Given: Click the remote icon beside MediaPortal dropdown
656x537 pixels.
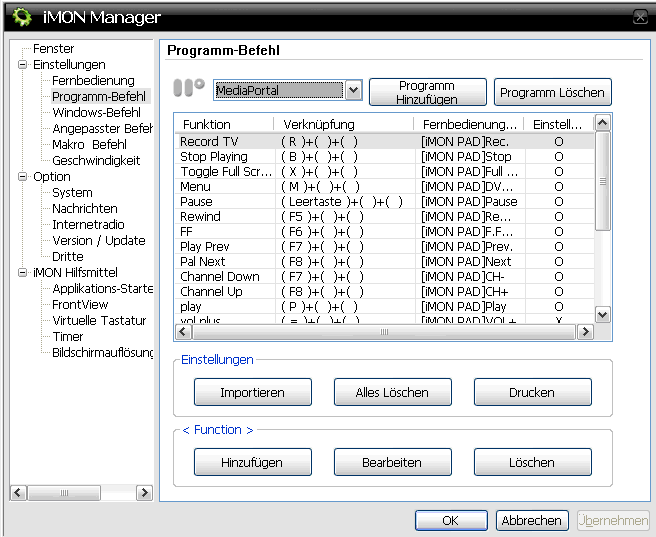Looking at the screenshot, I should tap(188, 90).
